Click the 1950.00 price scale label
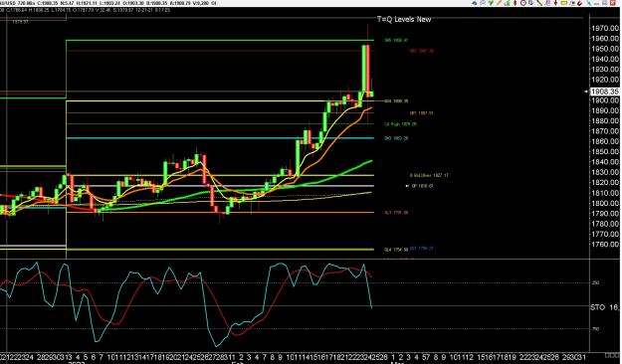Image resolution: width=622 pixels, height=364 pixels. [x=604, y=49]
